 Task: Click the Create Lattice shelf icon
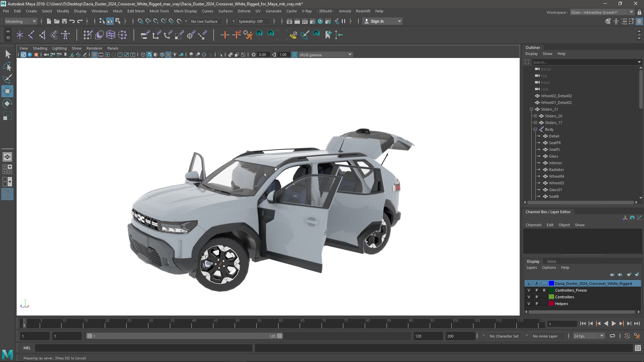pyautogui.click(x=111, y=35)
